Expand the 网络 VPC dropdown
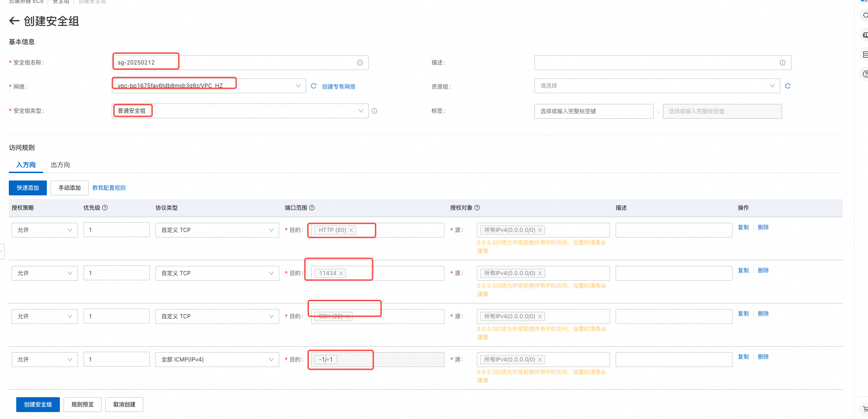Image resolution: width=868 pixels, height=419 pixels. point(298,86)
